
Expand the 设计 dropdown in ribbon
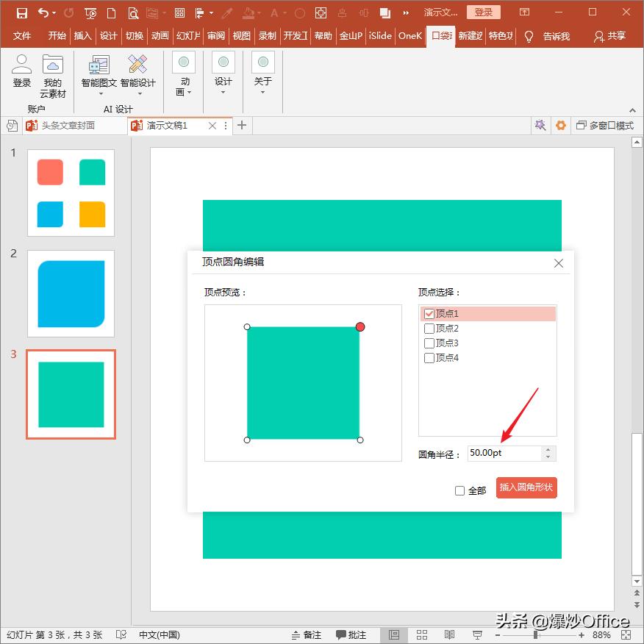223,75
